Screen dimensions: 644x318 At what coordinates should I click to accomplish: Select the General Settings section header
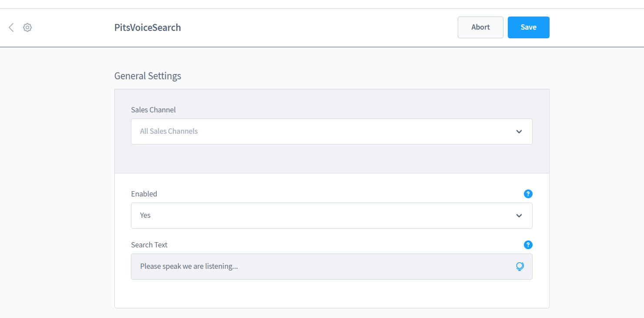click(148, 75)
